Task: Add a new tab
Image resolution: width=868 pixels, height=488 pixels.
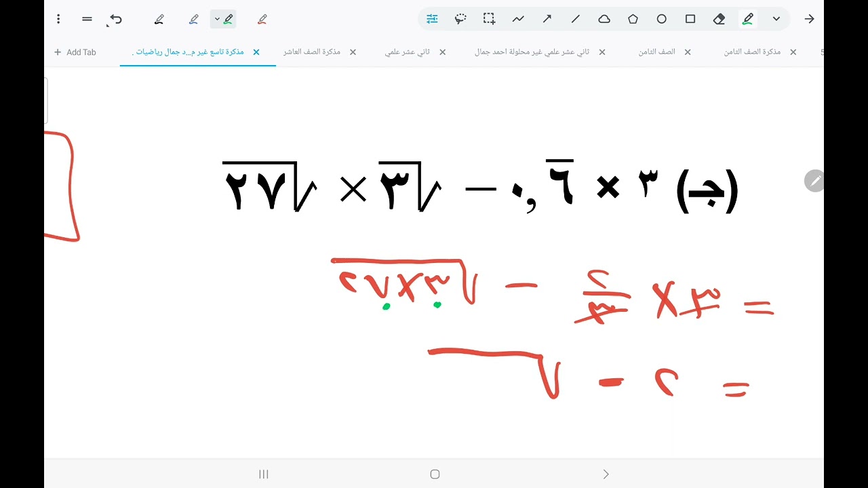Action: point(75,52)
